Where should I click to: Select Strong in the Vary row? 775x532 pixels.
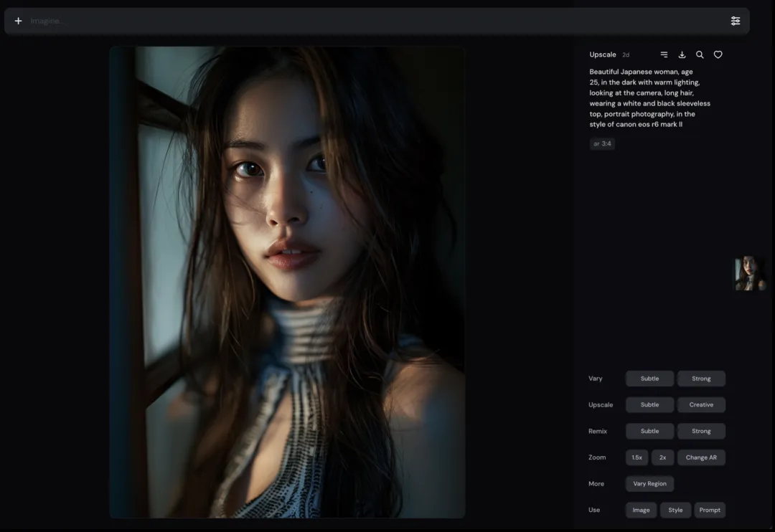pos(701,379)
